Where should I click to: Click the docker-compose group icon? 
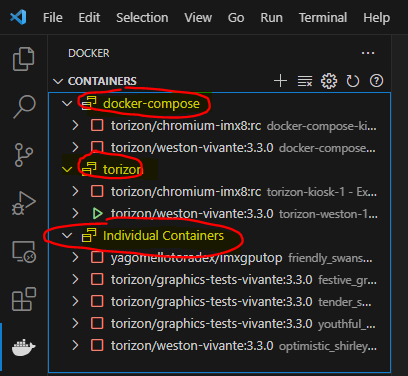(x=89, y=103)
